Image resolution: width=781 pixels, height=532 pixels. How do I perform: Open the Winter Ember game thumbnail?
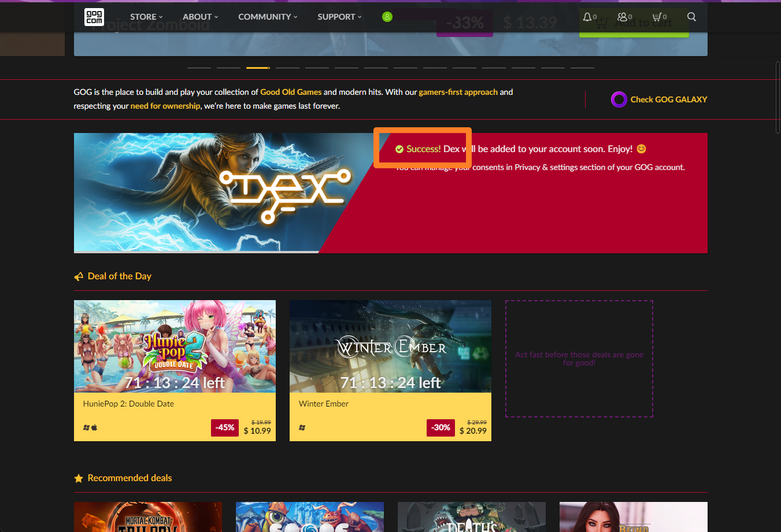[390, 346]
